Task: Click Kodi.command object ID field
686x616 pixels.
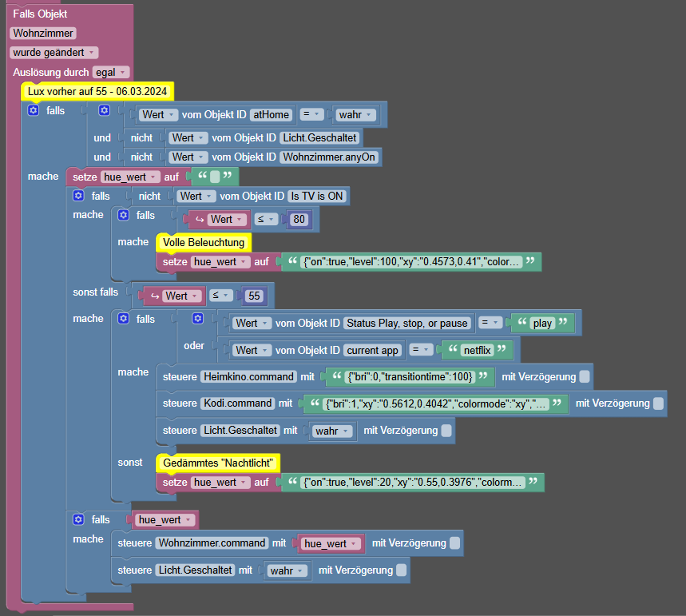Action: 237,403
